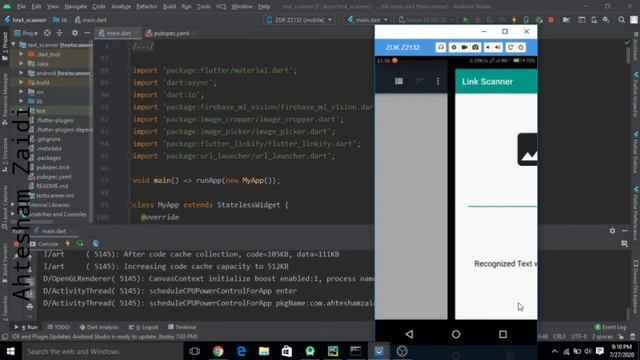Image resolution: width=640 pixels, height=360 pixels.
Task: Click the volume down icon in ZUK Z2132 window
Action: click(488, 47)
